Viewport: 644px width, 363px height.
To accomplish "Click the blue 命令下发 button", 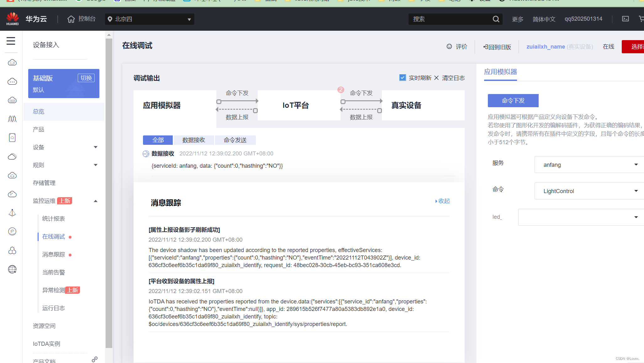I will [513, 100].
